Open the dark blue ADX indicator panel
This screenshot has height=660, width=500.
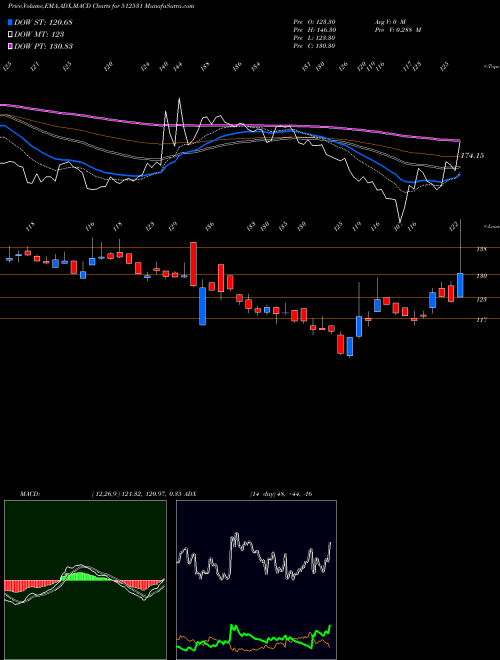point(256,580)
